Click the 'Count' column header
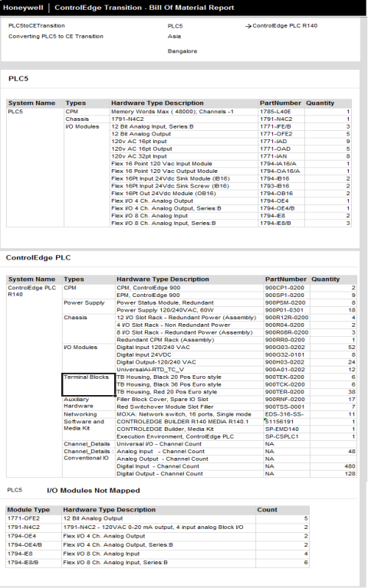 click(x=267, y=510)
